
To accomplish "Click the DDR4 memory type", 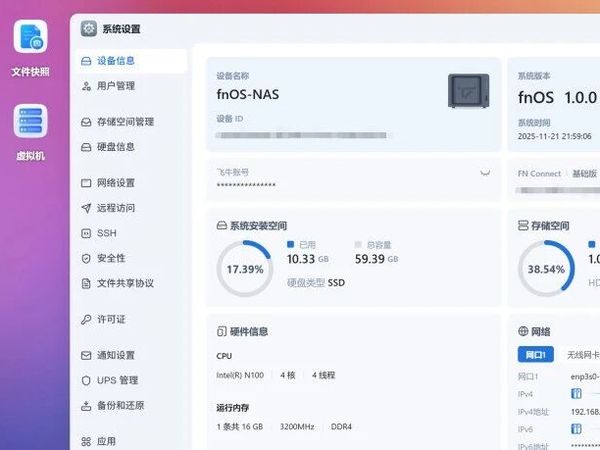I will (x=341, y=427).
